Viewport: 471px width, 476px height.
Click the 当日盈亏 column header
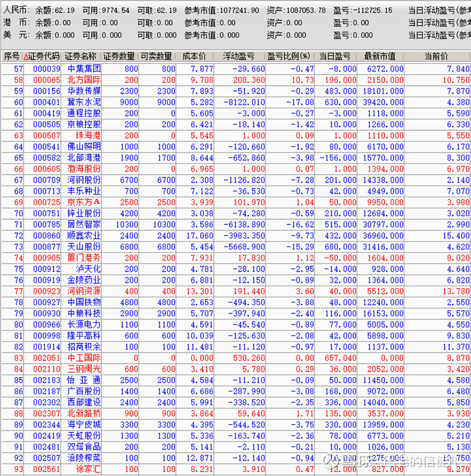tap(335, 56)
